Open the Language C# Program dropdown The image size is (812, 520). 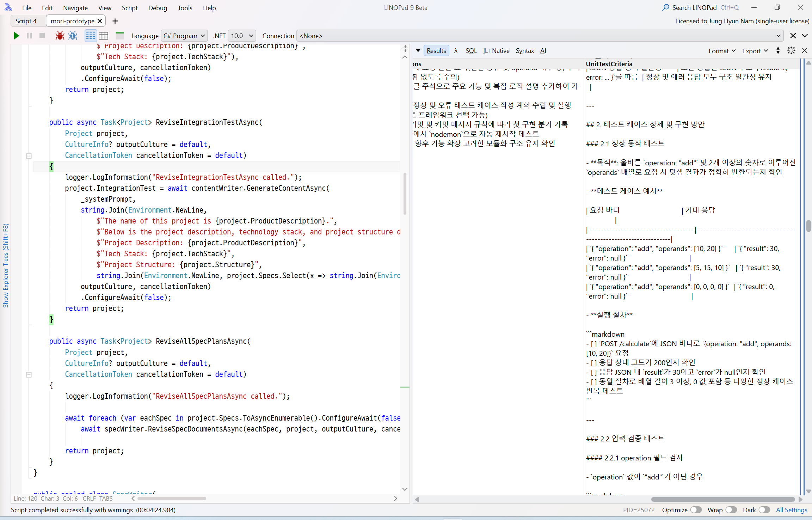point(184,36)
